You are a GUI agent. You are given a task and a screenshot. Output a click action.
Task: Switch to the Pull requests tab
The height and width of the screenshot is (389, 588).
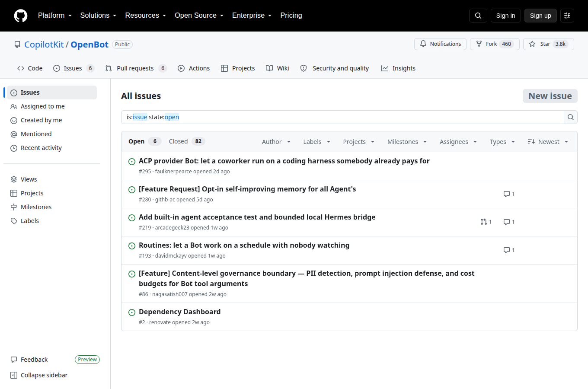136,68
